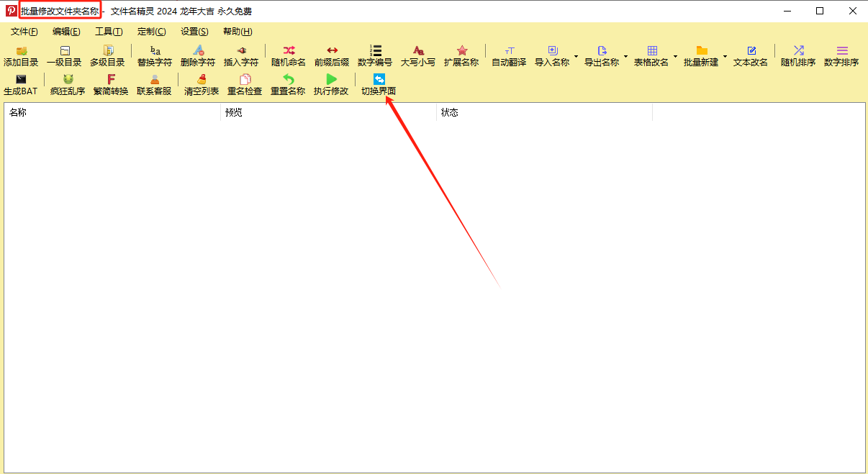
Task: Click the 数字编号 numbering icon
Action: pyautogui.click(x=375, y=51)
